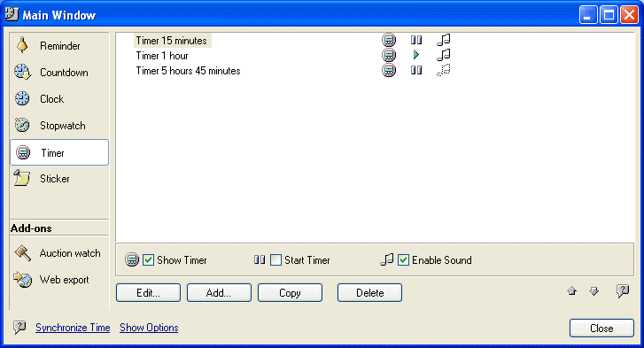
Task: Open the Web export add-on
Action: (x=59, y=280)
